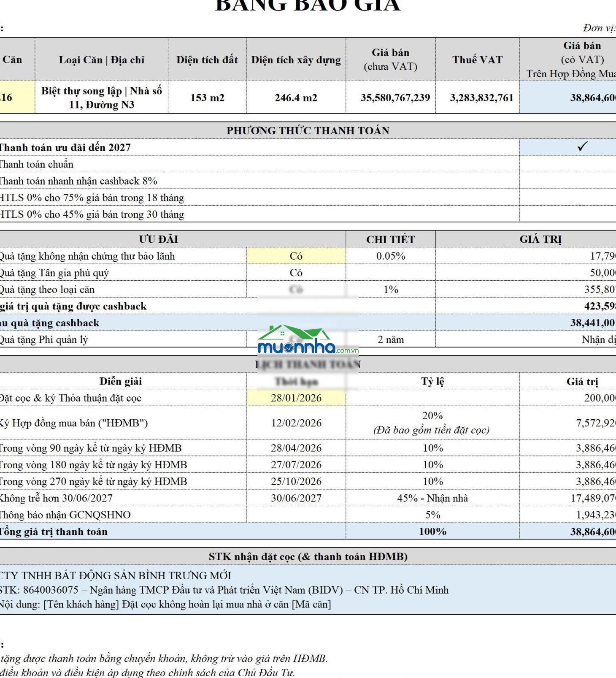Viewport: 616px width, 678px height.
Task: Select the "10%" rate in the 27/07/2026 row
Action: (433, 465)
